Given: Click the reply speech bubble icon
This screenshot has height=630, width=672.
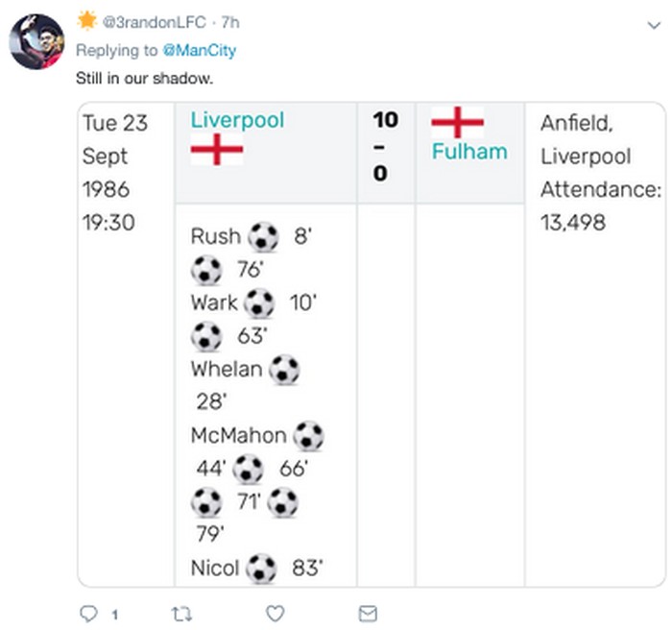Looking at the screenshot, I should coord(87,613).
